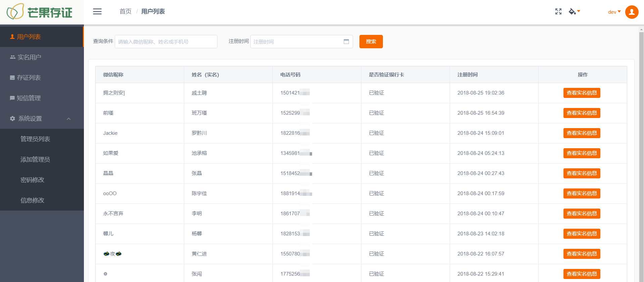The width and height of the screenshot is (644, 282).
Task: Open the 注册时间 date picker field
Action: pos(297,42)
